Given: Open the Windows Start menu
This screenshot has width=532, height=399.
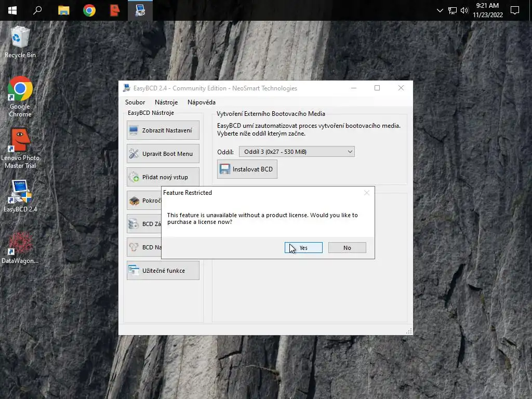Looking at the screenshot, I should click(x=12, y=10).
